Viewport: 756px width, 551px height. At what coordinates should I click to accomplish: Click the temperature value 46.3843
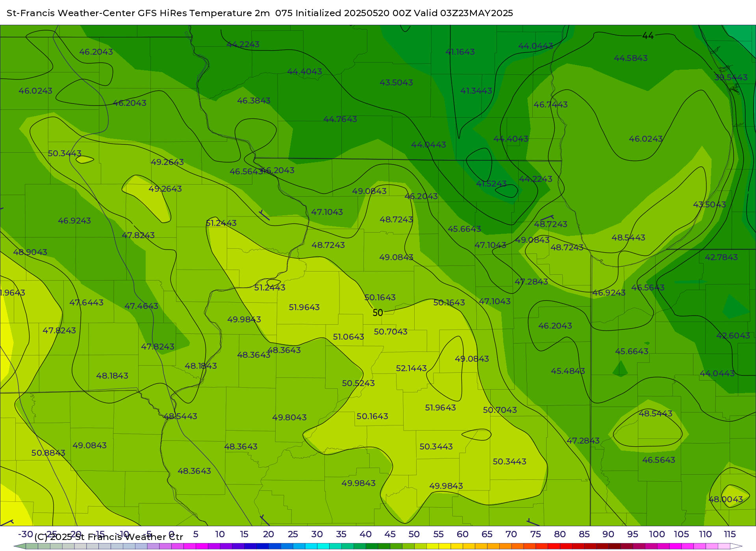coord(254,101)
